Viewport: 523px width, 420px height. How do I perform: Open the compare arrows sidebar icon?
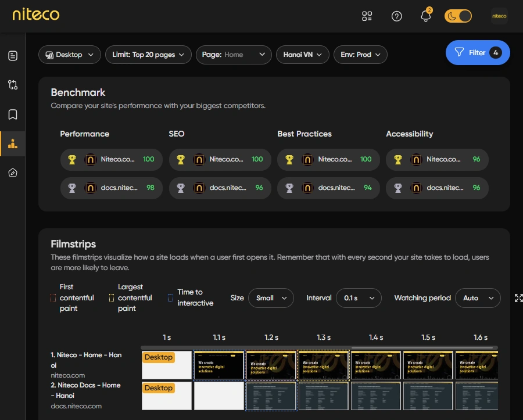[13, 85]
